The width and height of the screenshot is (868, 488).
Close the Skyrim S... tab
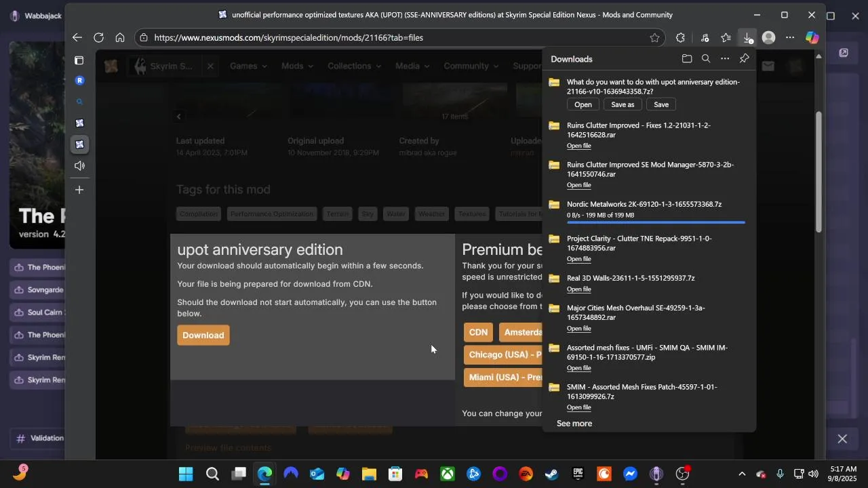pyautogui.click(x=210, y=66)
